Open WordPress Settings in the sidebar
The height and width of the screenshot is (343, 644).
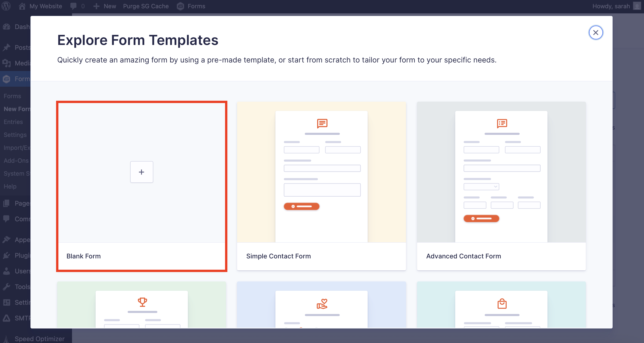tap(15, 303)
